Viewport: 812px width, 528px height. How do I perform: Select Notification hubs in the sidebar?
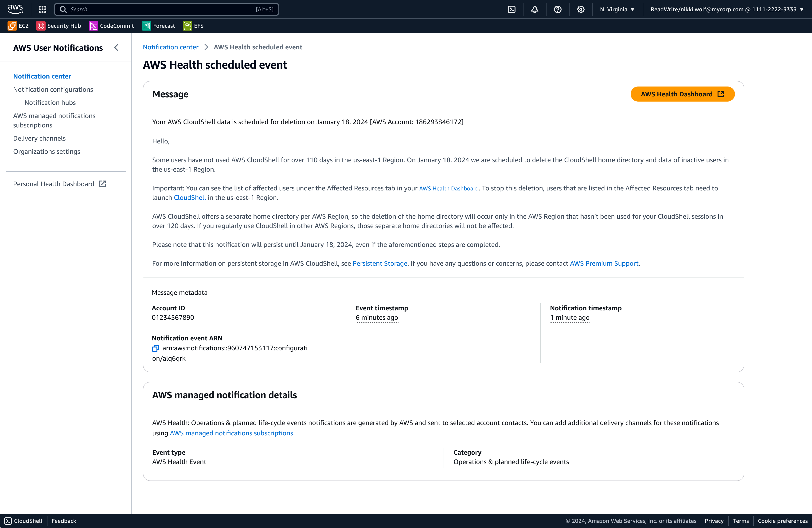tap(50, 102)
